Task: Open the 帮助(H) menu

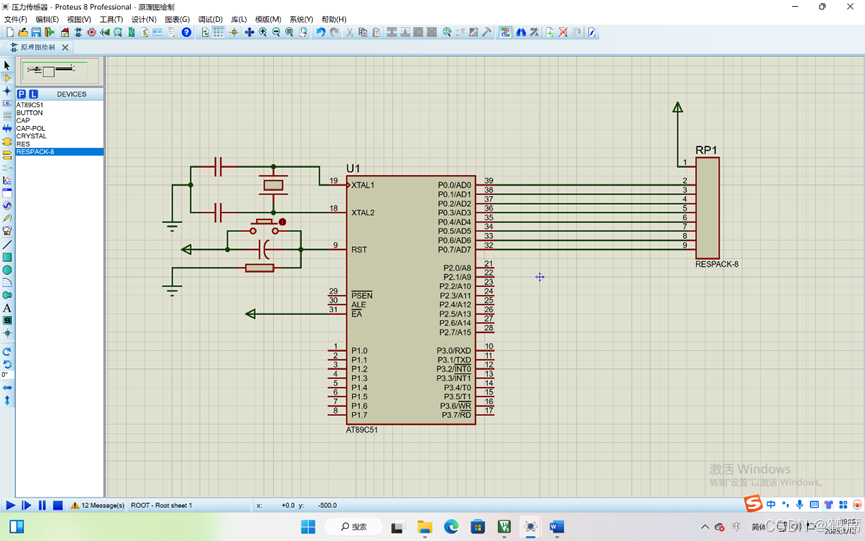Action: (334, 19)
